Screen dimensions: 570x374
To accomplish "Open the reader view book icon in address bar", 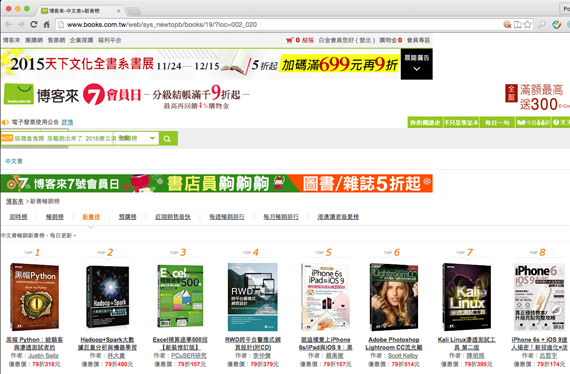I will pyautogui.click(x=518, y=24).
